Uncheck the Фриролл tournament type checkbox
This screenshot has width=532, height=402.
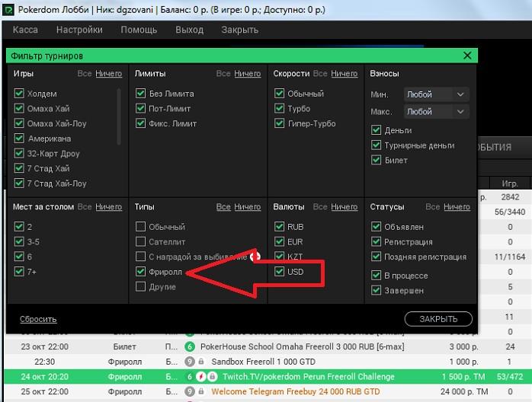point(140,271)
